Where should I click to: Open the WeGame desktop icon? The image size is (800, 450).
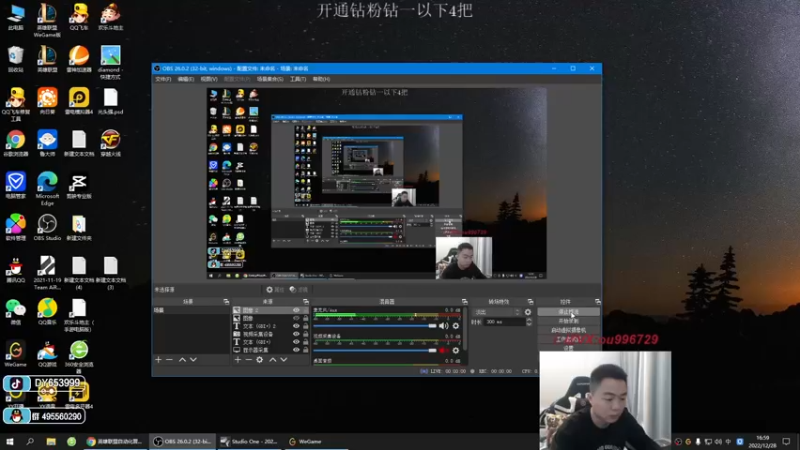tap(15, 354)
